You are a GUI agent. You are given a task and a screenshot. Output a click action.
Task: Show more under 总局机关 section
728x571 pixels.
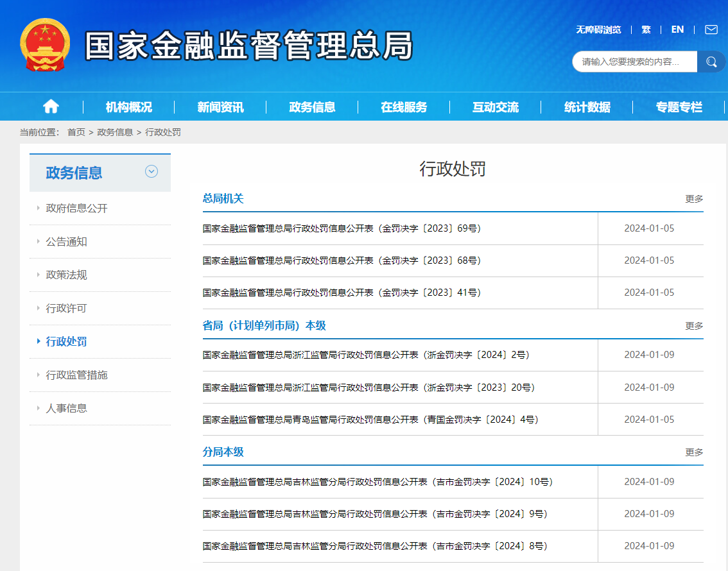click(x=694, y=199)
